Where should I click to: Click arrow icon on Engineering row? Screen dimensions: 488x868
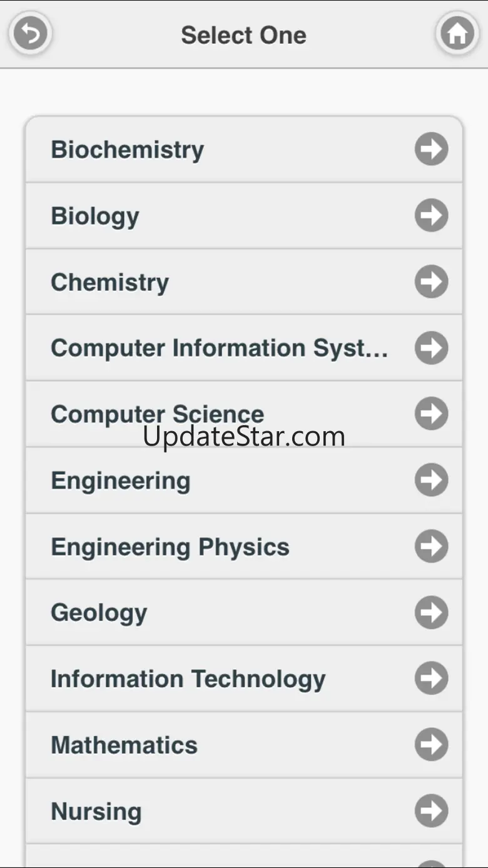click(431, 480)
